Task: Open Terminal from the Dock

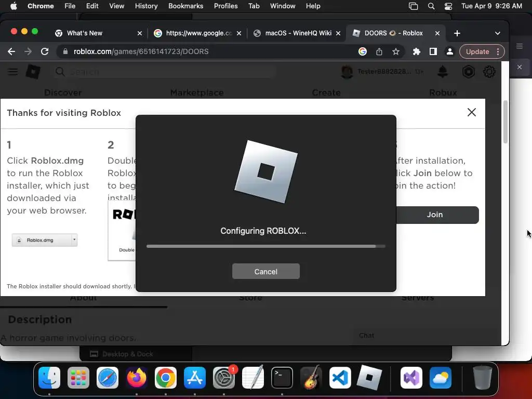Action: 282,377
